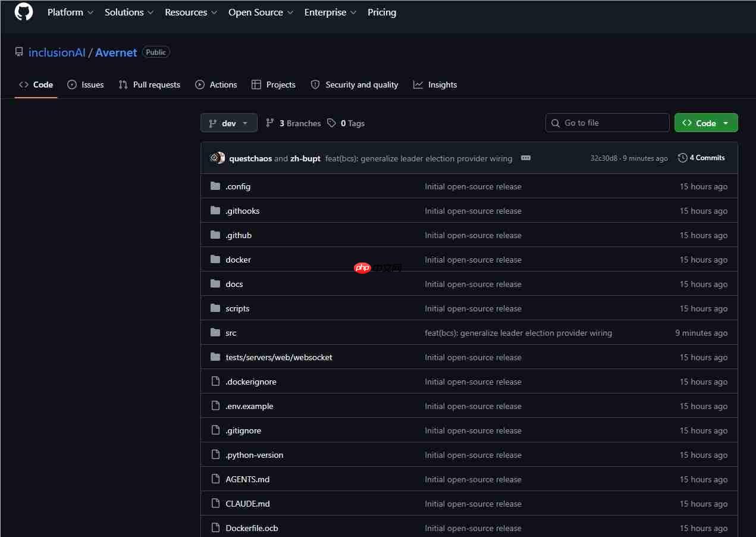Click the commit history clock icon
Image resolution: width=756 pixels, height=537 pixels.
[x=682, y=158]
